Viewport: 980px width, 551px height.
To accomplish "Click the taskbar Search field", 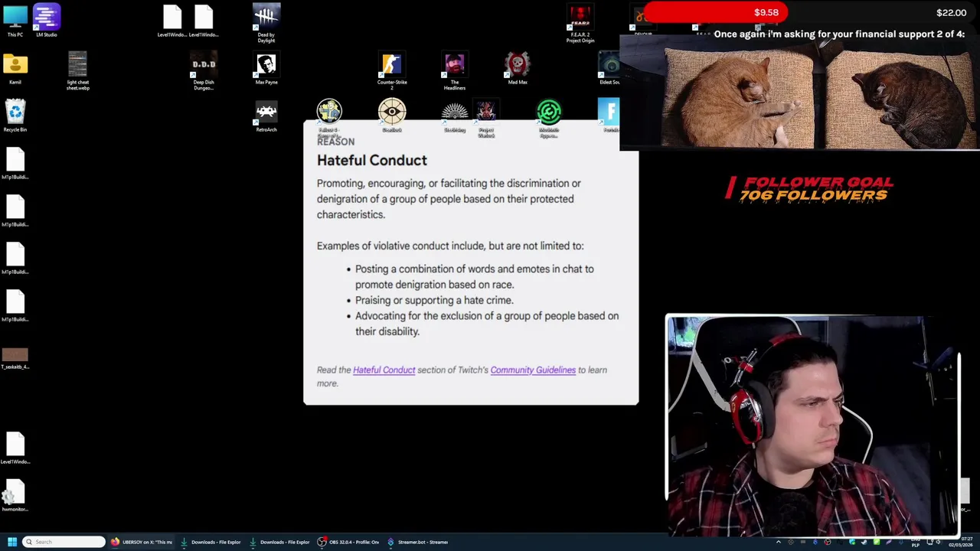I will 64,542.
